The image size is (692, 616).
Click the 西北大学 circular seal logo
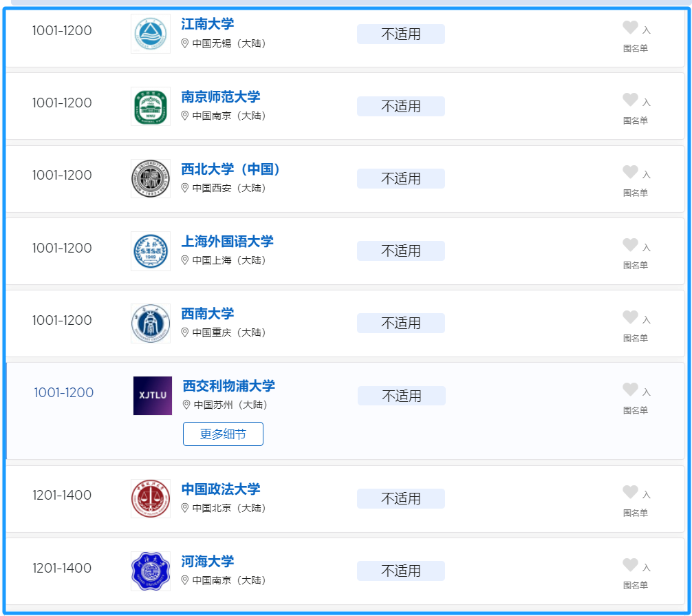tap(151, 178)
